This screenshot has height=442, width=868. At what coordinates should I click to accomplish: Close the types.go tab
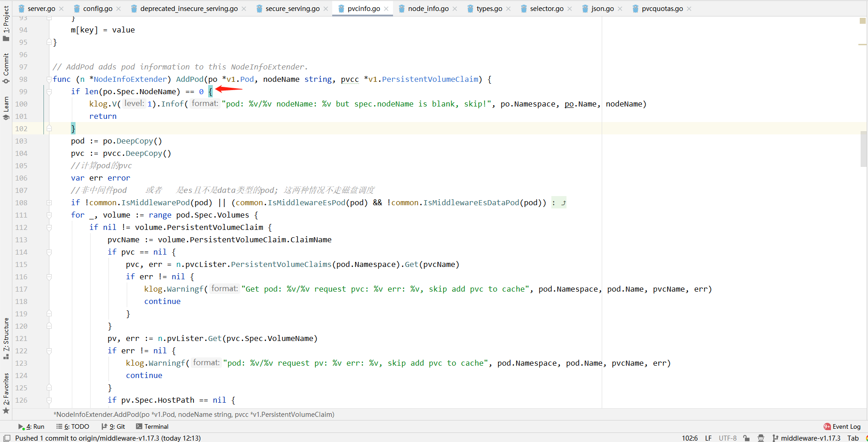(508, 9)
